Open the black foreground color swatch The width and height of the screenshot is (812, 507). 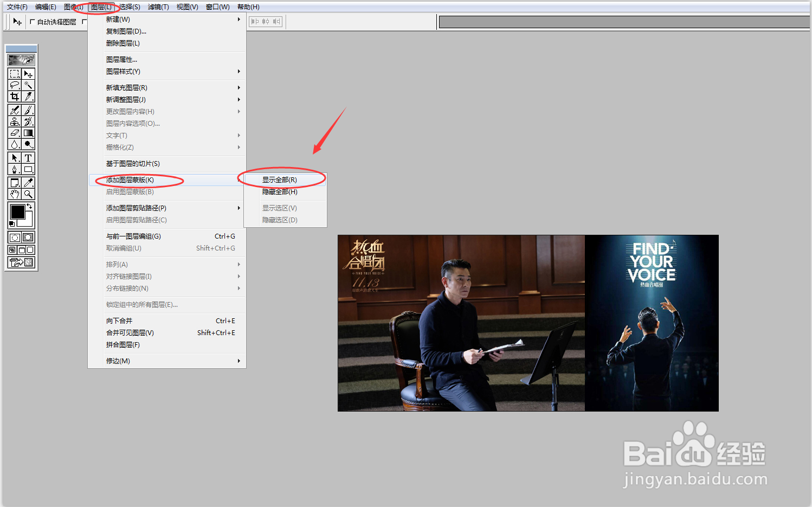(17, 211)
